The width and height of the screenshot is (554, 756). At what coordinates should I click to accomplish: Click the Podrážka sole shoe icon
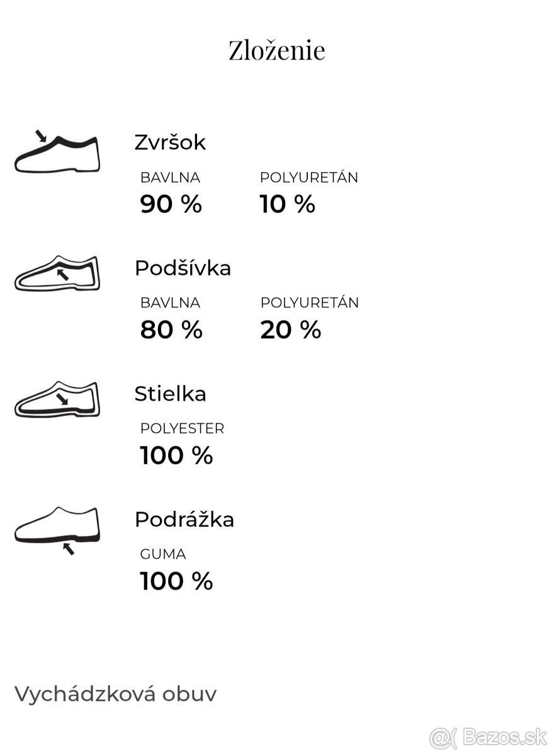pos(57,527)
